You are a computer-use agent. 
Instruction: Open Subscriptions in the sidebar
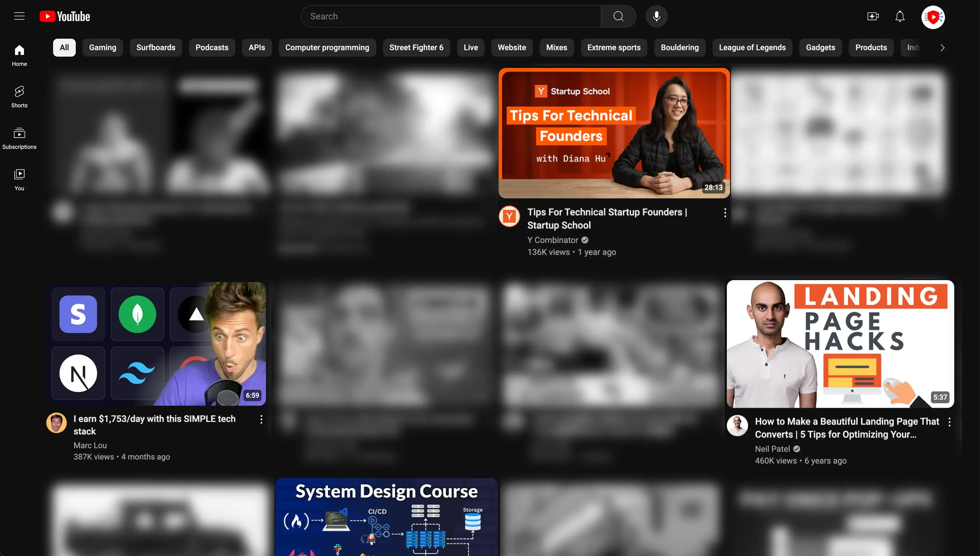coord(20,138)
